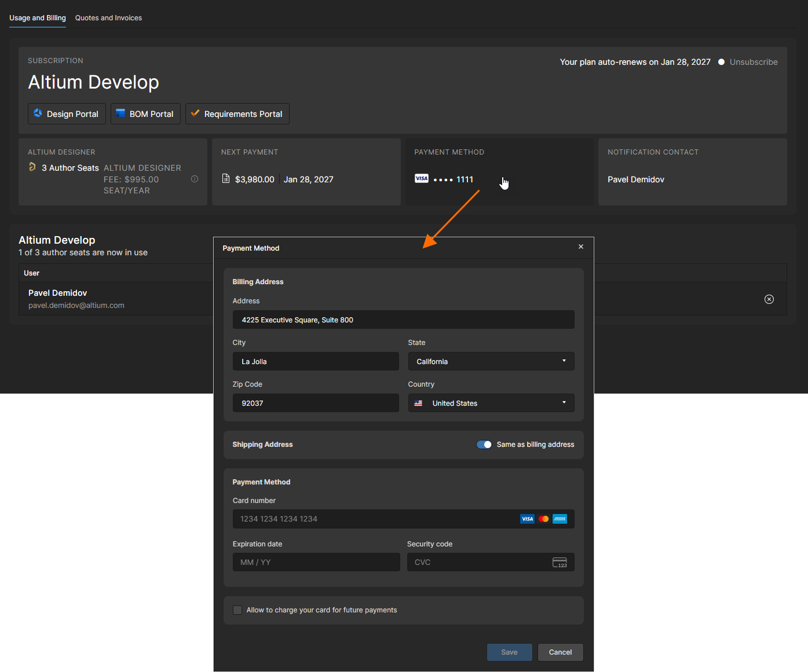Viewport: 808px width, 672px height.
Task: Close the Payment Method dialog
Action: click(580, 247)
